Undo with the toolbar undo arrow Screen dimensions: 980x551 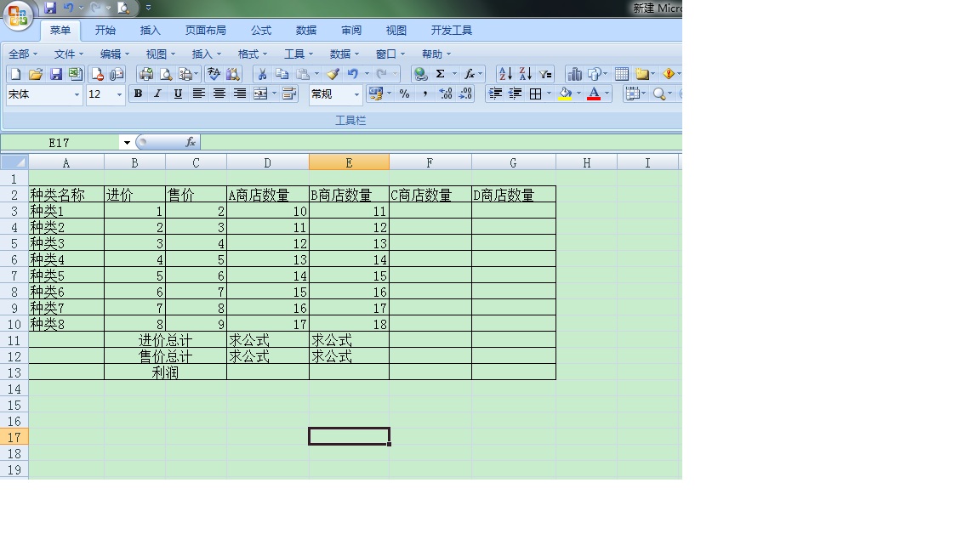click(353, 74)
